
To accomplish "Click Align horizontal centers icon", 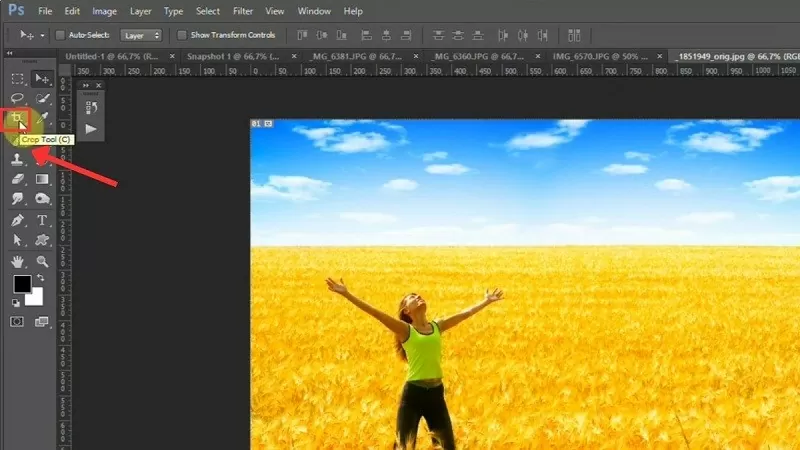I will pos(386,35).
